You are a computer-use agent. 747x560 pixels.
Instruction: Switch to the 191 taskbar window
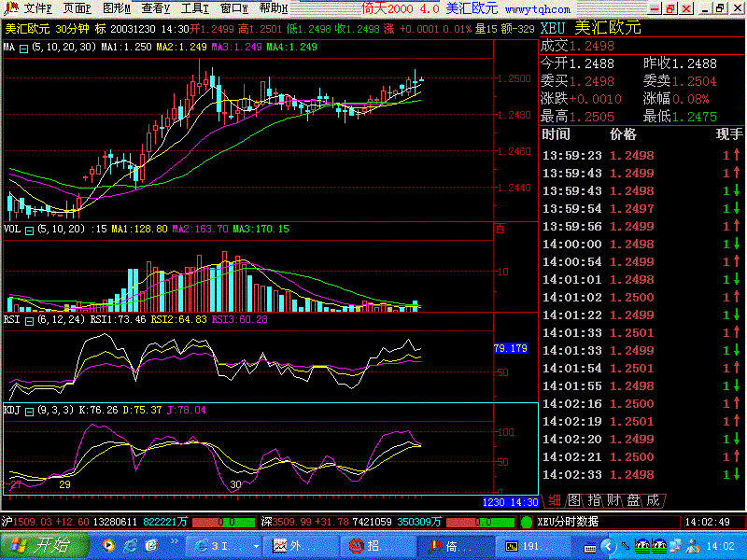click(533, 546)
